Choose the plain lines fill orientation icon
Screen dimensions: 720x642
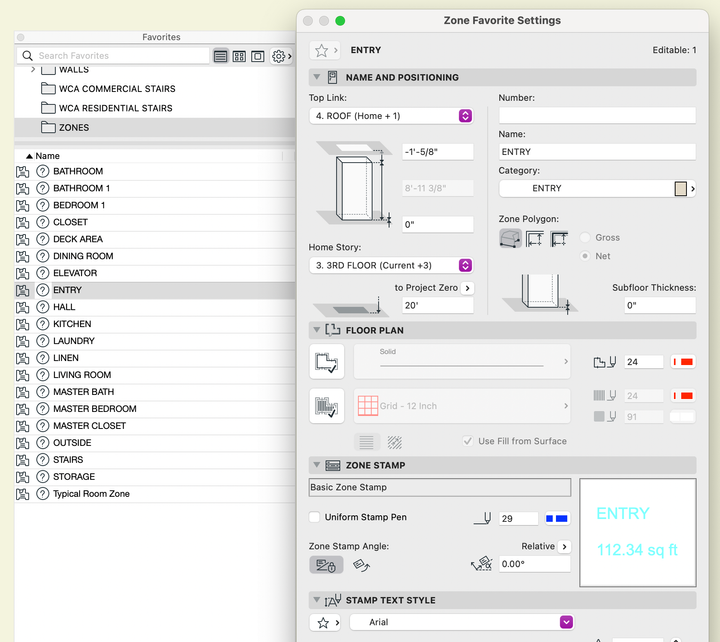click(x=366, y=442)
